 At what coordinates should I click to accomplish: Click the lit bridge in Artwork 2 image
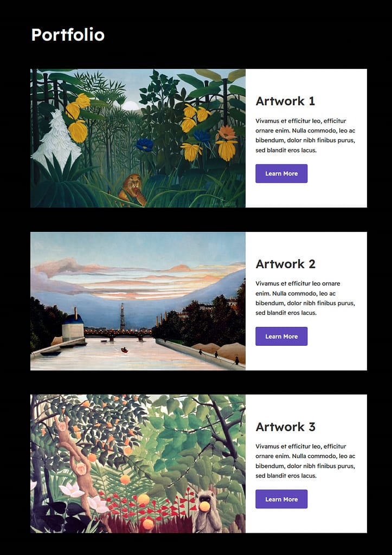[x=118, y=334]
